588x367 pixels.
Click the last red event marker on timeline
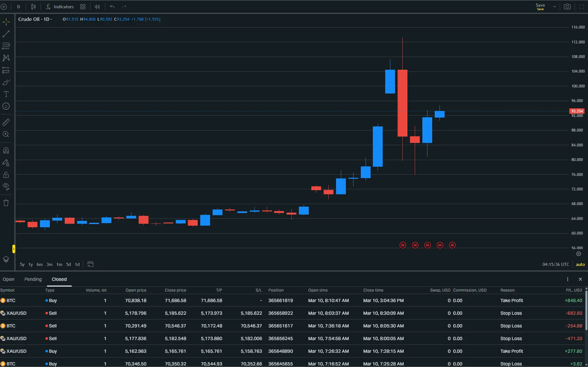(452, 245)
